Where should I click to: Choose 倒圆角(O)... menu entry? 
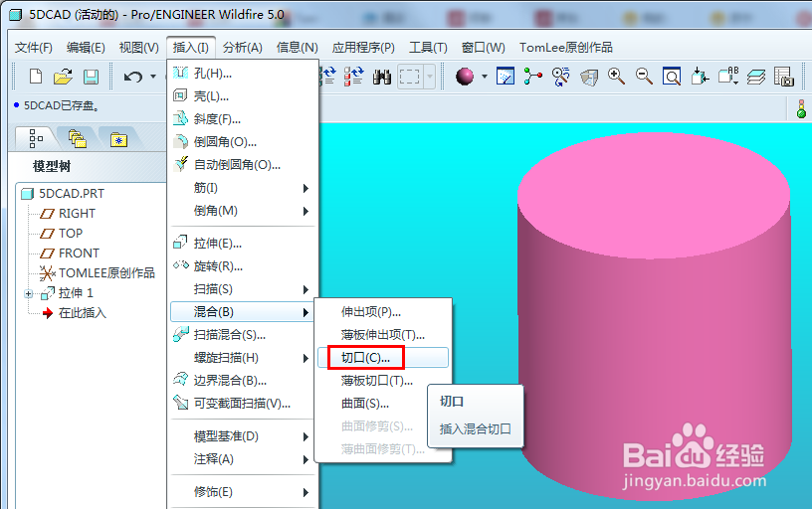click(x=243, y=142)
